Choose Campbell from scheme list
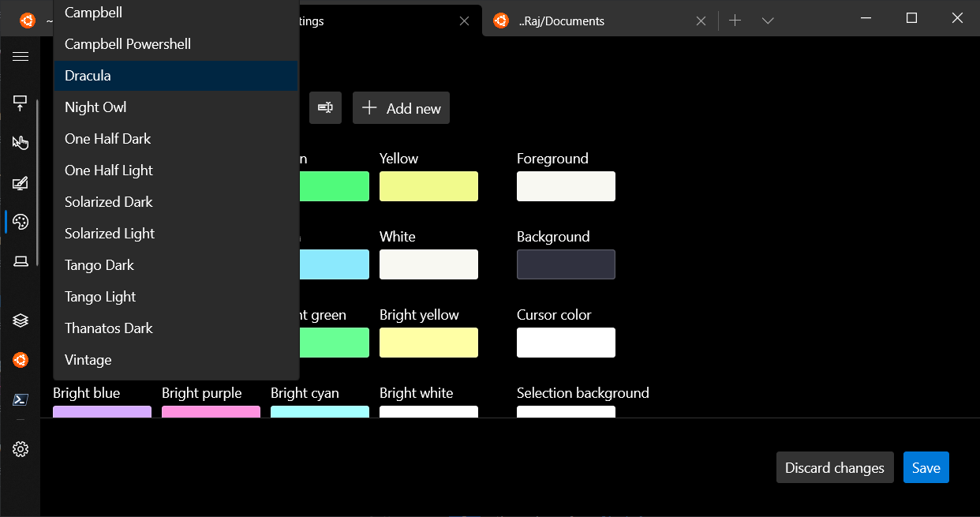The image size is (980, 517). tap(177, 13)
